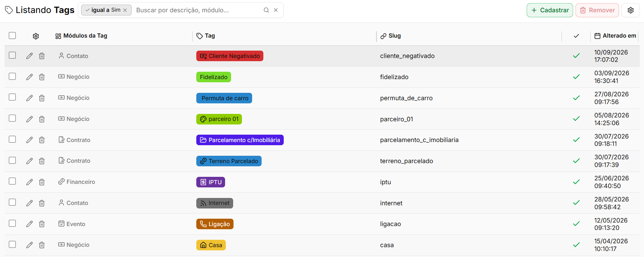Click trash icon for IPTU row
Viewport: 644px width, 257px height.
(x=42, y=182)
